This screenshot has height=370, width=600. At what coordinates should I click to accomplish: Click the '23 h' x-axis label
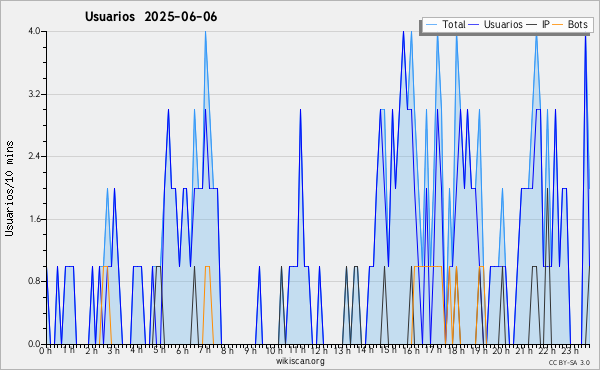click(569, 350)
